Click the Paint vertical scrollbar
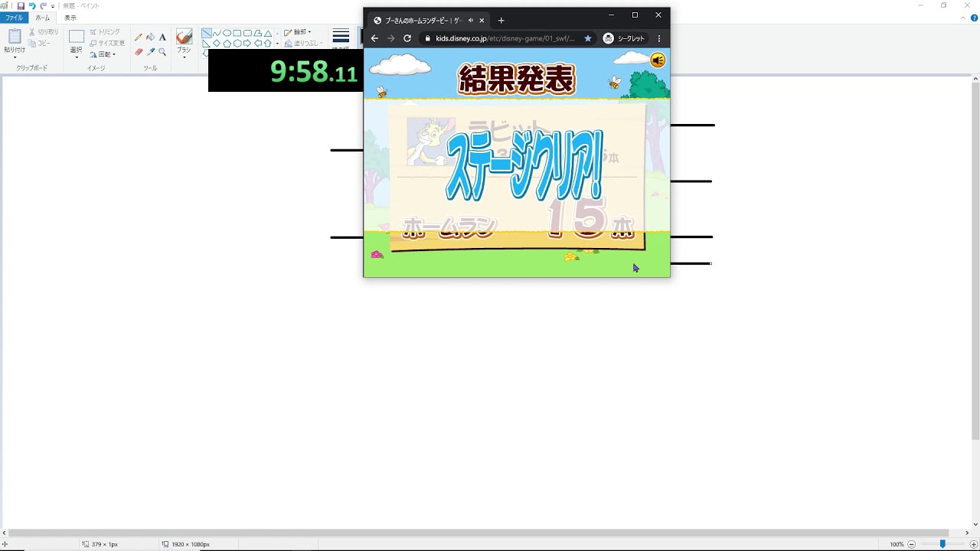 [x=975, y=261]
